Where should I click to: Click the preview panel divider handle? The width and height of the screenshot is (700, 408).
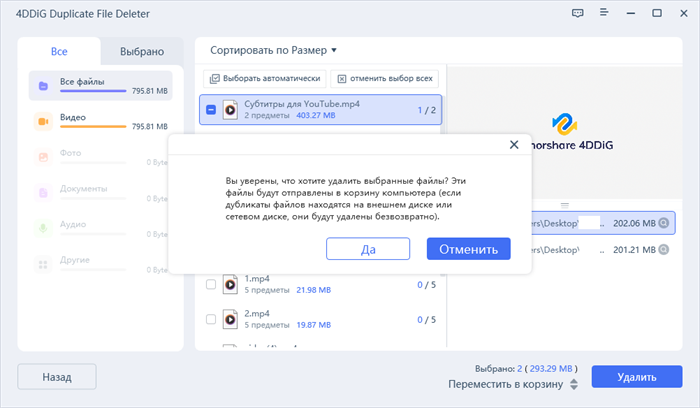tap(565, 205)
